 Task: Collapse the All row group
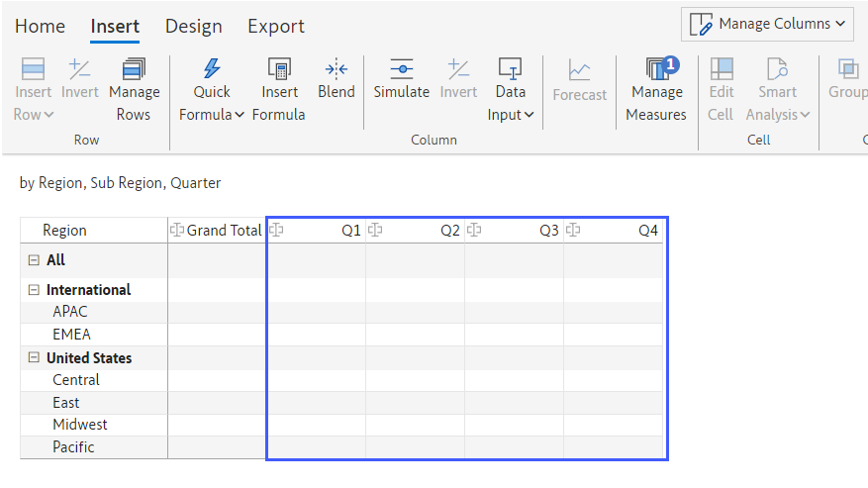point(34,260)
